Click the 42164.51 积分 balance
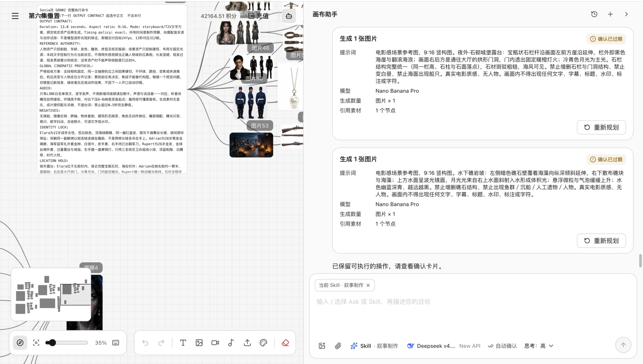The image size is (643, 364). (218, 16)
